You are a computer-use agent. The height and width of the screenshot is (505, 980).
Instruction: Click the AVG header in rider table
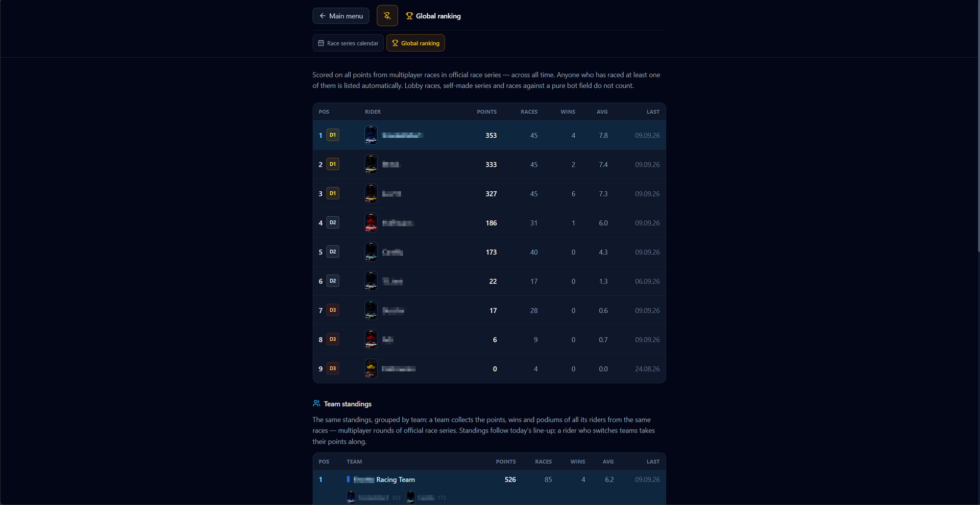602,112
